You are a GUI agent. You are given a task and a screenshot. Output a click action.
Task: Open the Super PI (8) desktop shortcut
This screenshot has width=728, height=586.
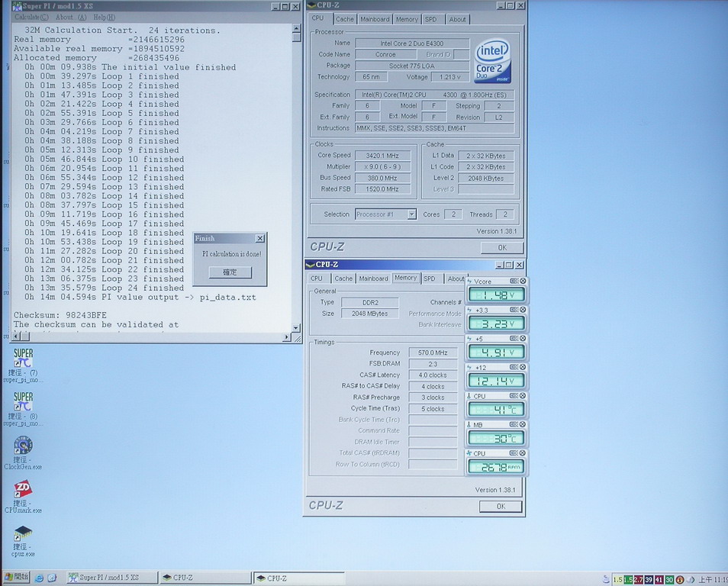tap(23, 409)
